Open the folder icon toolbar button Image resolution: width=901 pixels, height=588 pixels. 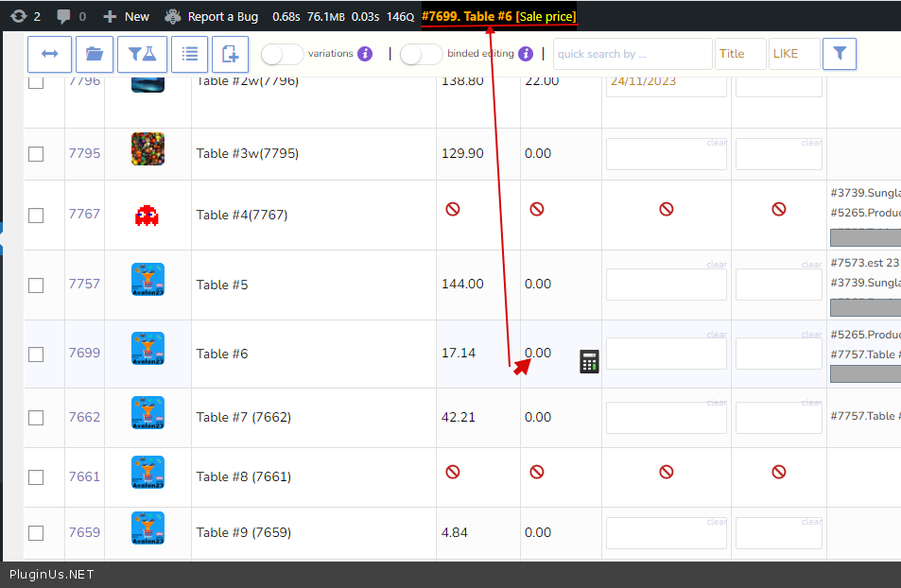94,54
